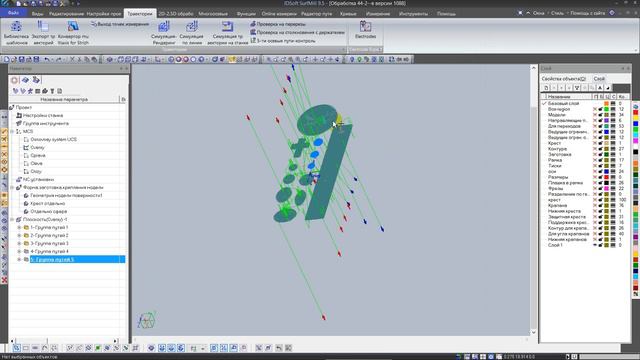
Task: Open Свойства объекта tab in right panel
Action: 564,78
